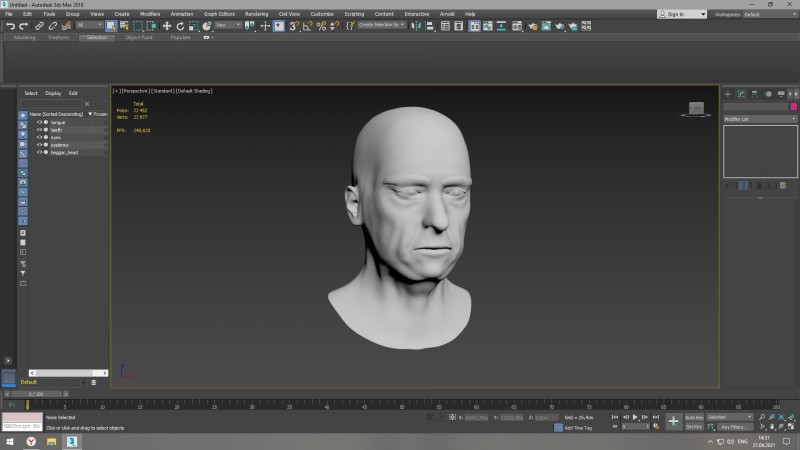
Task: Open the Rendering menu
Action: [x=256, y=14]
